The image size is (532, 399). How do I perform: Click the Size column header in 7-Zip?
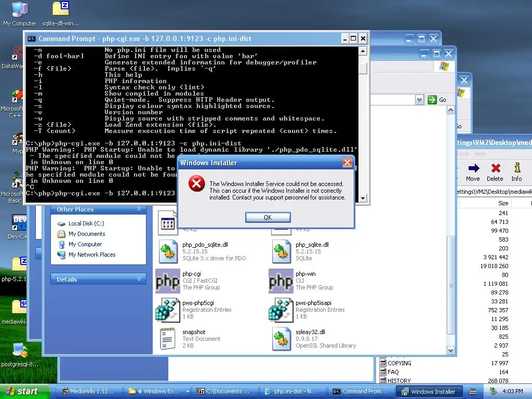click(485, 203)
